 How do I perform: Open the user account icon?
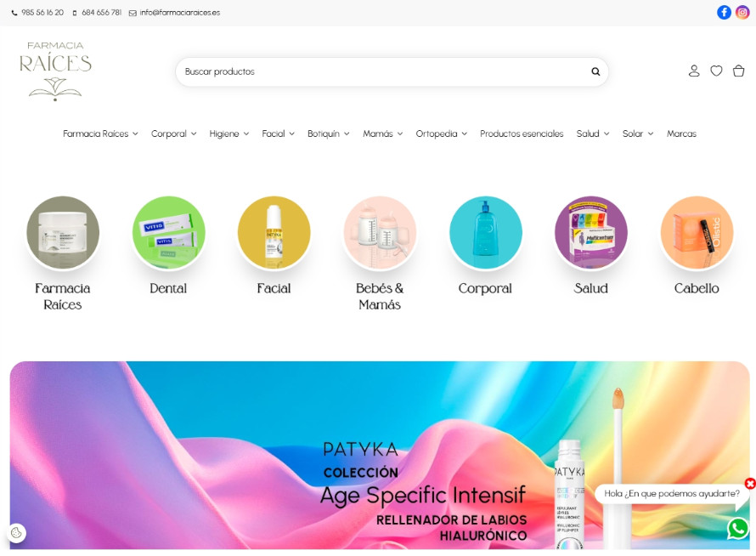click(x=694, y=71)
